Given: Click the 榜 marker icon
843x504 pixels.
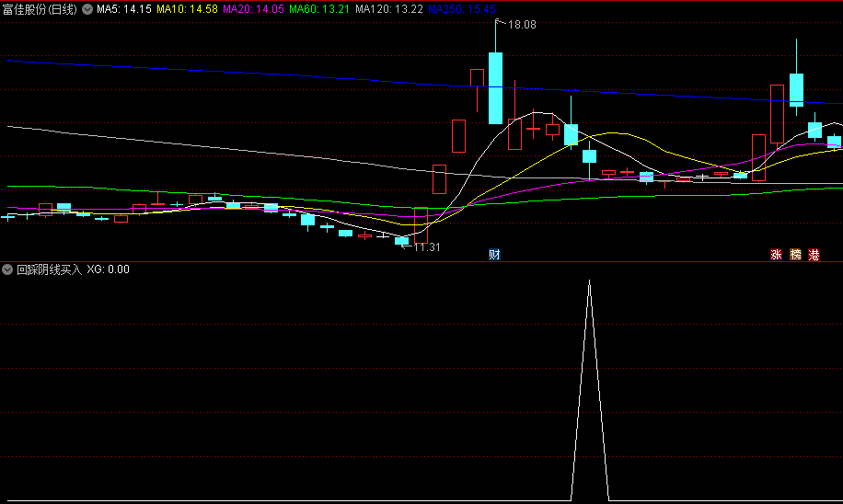Looking at the screenshot, I should point(795,254).
